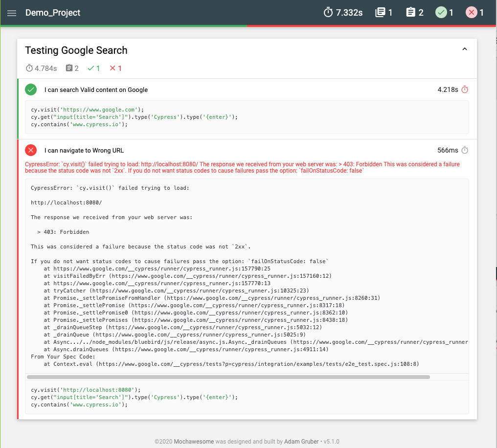The width and height of the screenshot is (497, 448).
Task: Click the green pass icon for Valid content test
Action: click(x=31, y=90)
